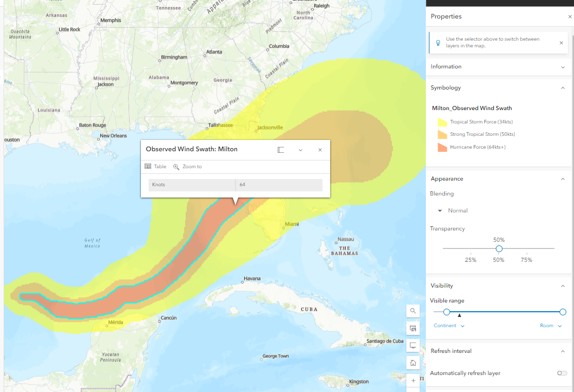Select the measurement tool icon
Screen dimensions: 574x392
(x=413, y=345)
